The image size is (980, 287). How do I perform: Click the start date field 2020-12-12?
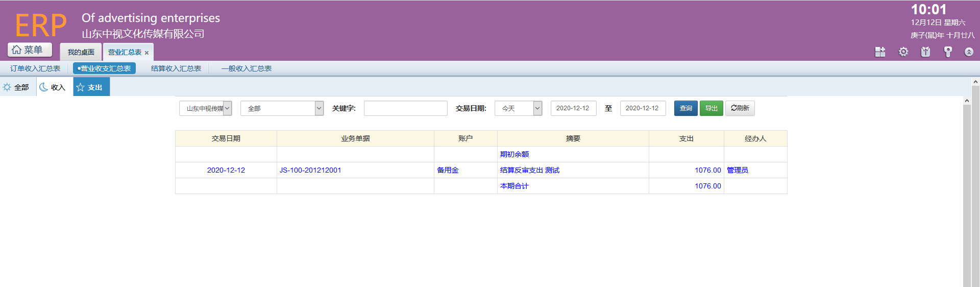click(x=574, y=108)
